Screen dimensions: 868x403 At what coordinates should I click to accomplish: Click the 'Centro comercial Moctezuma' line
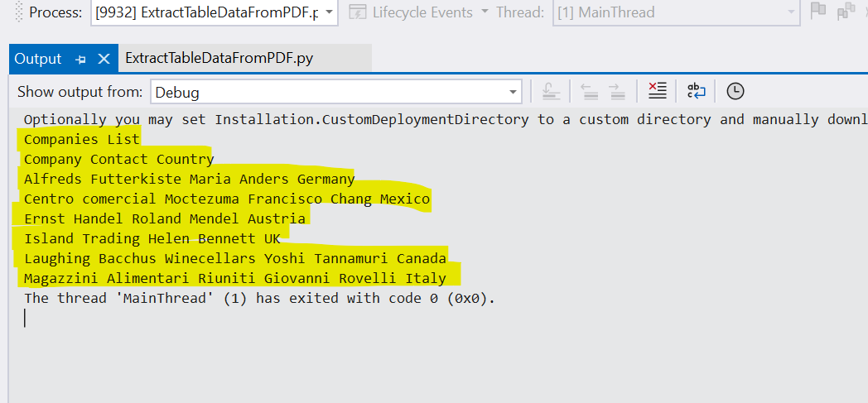pos(227,199)
